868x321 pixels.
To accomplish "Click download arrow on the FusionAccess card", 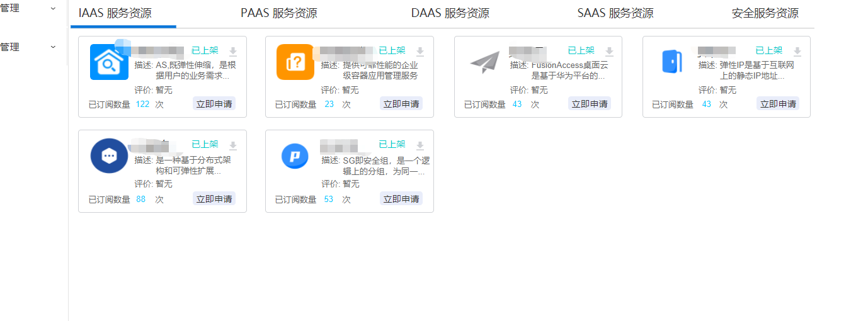I will [609, 52].
